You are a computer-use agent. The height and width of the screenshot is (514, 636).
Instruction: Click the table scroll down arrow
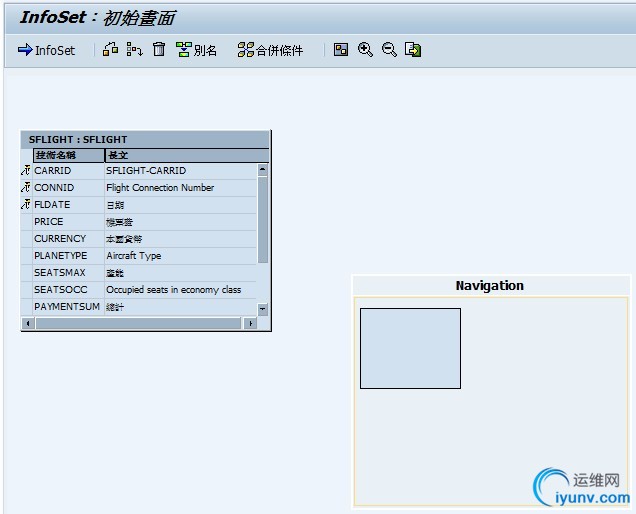click(x=263, y=309)
